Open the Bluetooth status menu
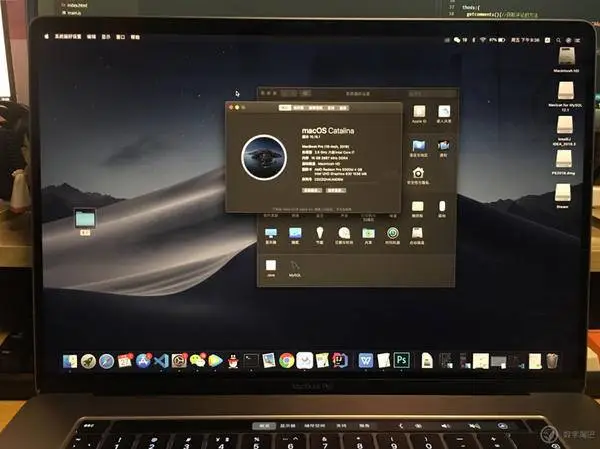This screenshot has height=449, width=600. (474, 40)
